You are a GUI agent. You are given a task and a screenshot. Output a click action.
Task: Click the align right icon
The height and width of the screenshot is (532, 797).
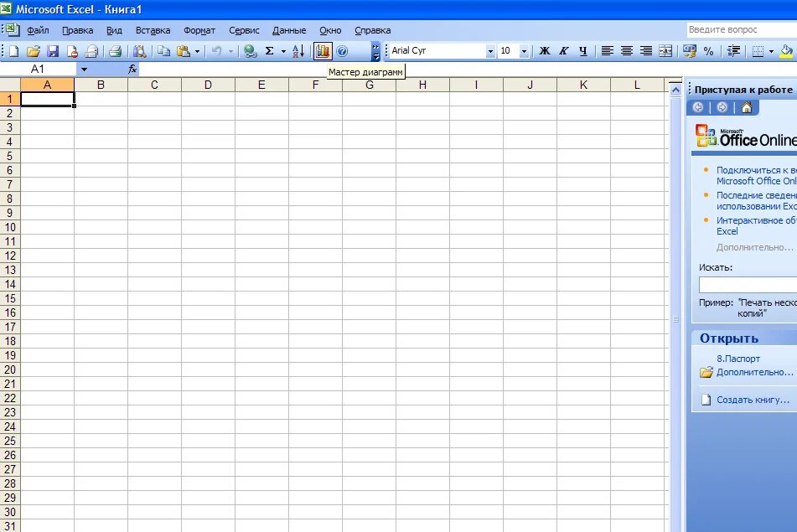(x=646, y=51)
